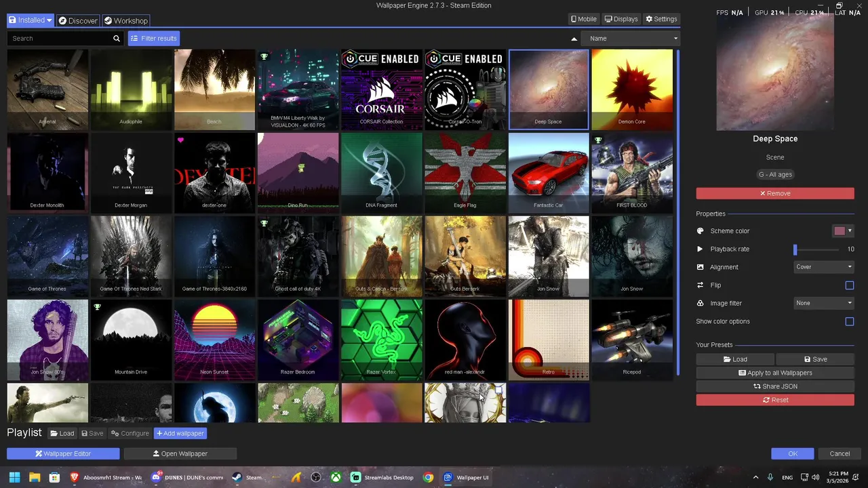Click the Cancel button
Screen dimensions: 868x488
[840, 453]
